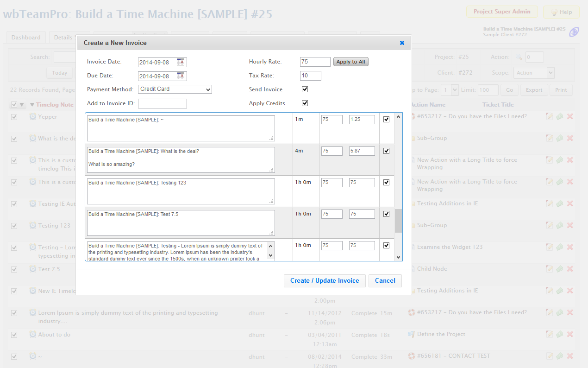This screenshot has height=368, width=588.
Task: Uncheck the first timelog entry in the invoice list
Action: point(386,119)
